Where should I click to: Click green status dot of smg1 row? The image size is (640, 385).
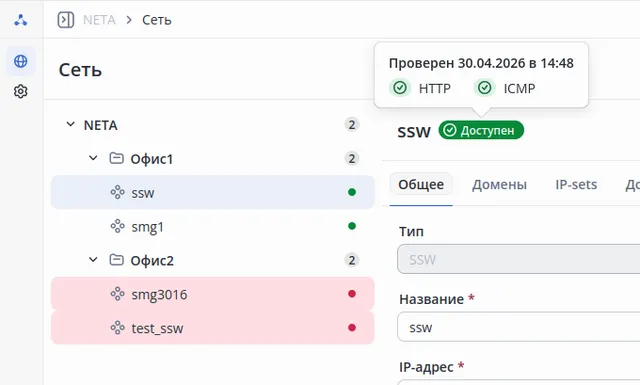[352, 226]
